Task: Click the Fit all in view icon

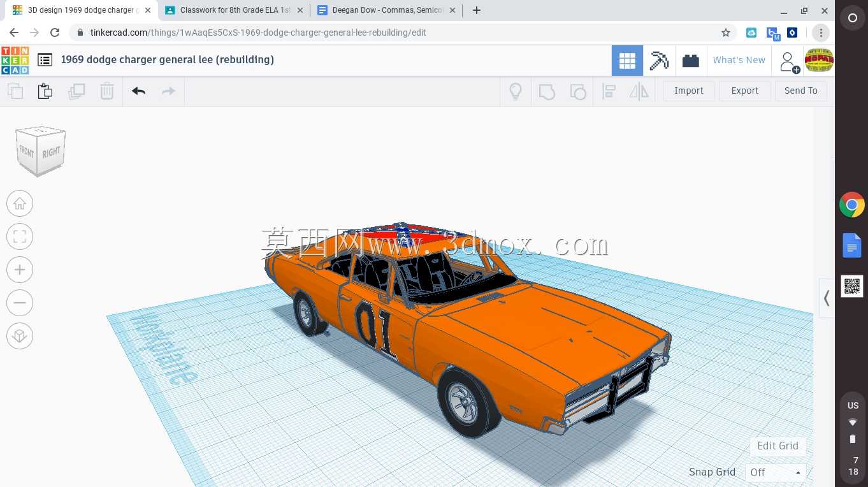Action: [x=20, y=236]
